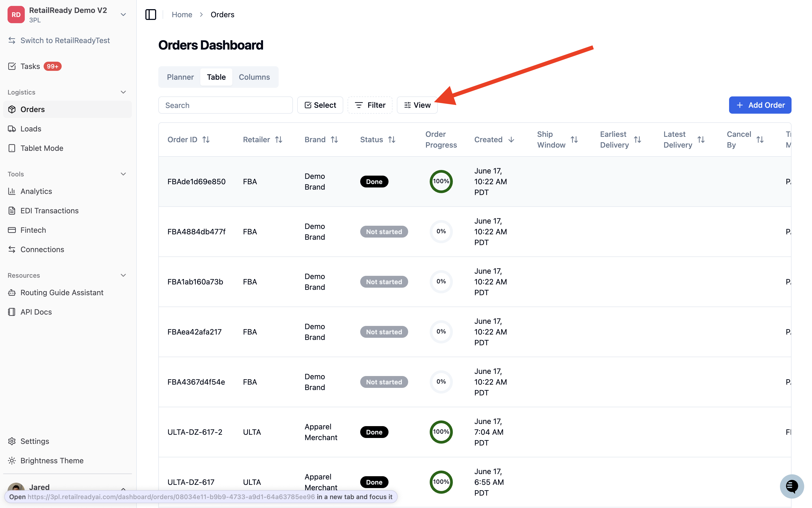Screen dimensions: 812x508
Task: Sort the table by Retailer
Action: [278, 140]
